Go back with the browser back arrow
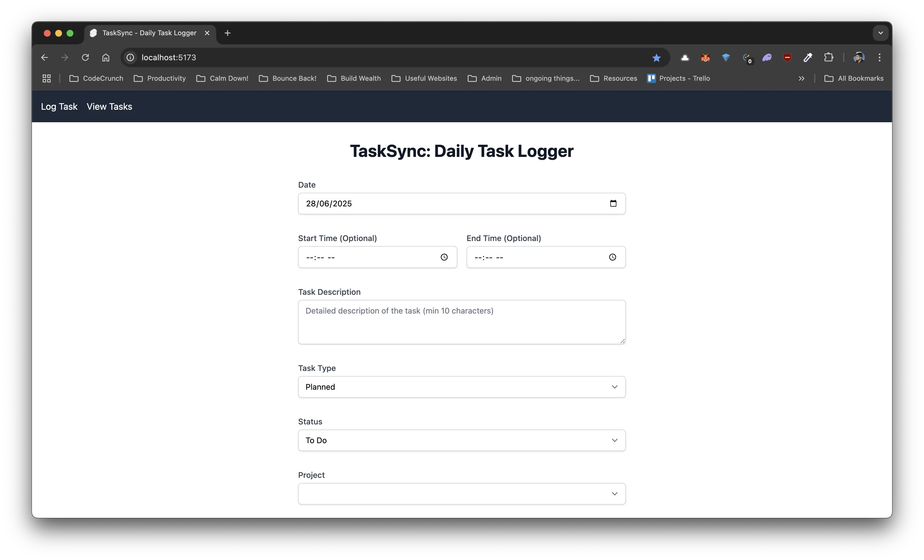The image size is (924, 560). pos(44,57)
